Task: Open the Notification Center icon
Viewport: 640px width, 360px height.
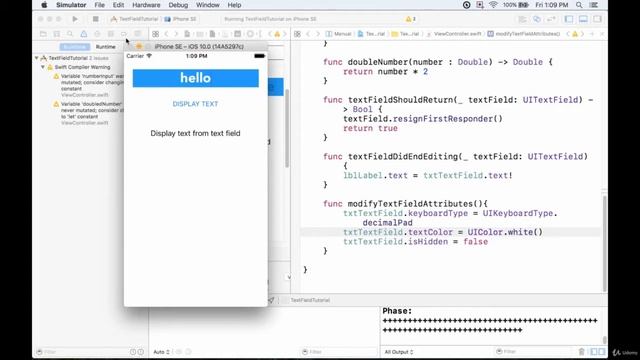Action: point(594,5)
